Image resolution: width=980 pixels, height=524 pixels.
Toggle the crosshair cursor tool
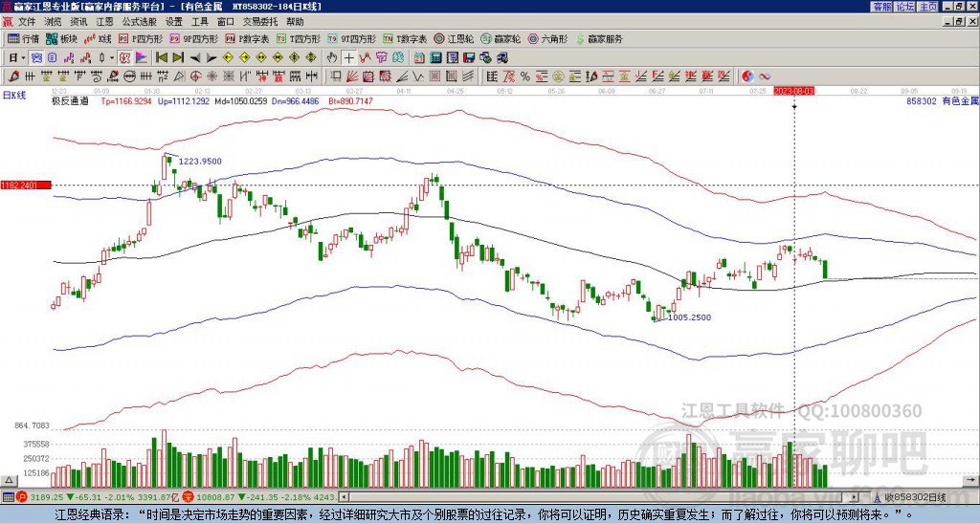tap(348, 58)
